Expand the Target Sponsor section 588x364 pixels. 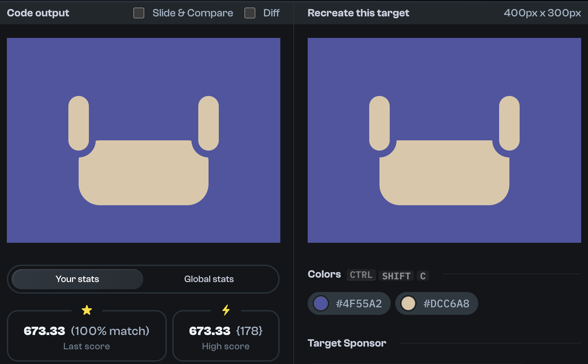coord(347,343)
